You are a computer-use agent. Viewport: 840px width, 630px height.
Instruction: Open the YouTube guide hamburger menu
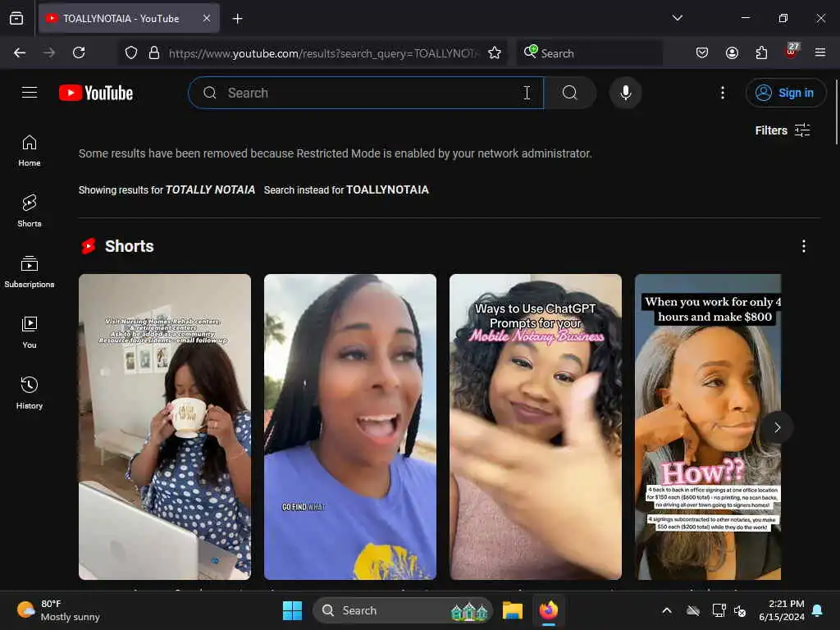point(30,93)
